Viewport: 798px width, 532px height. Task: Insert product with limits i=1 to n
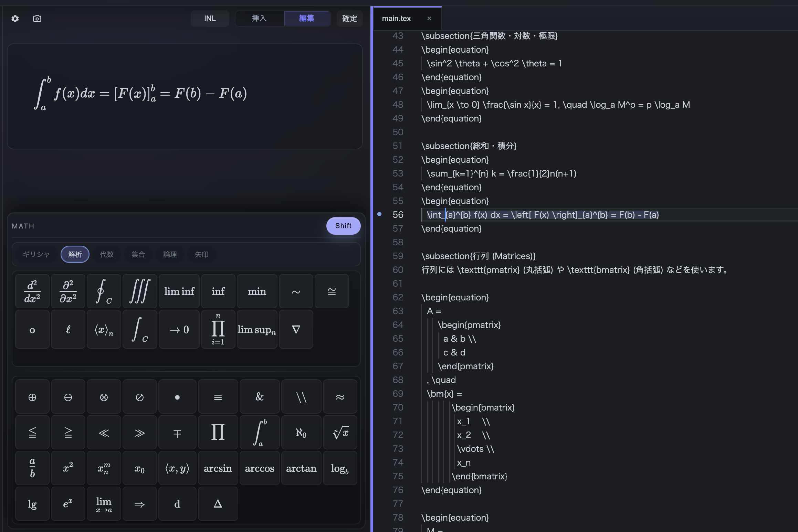[218, 329]
